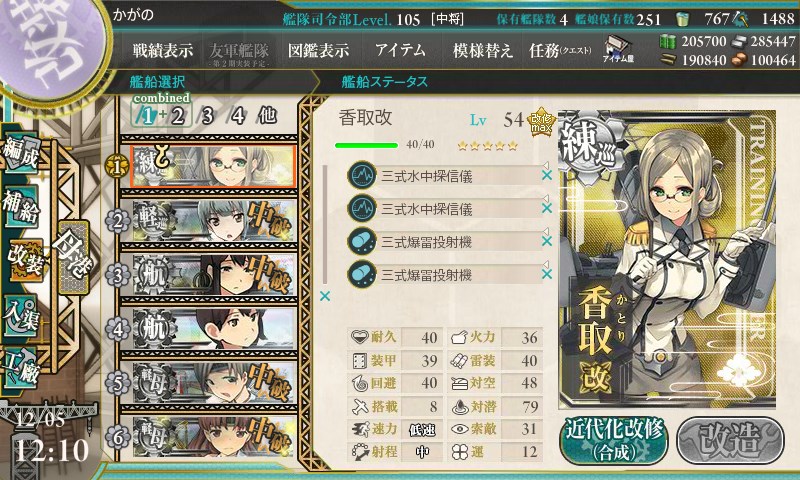The image size is (800, 480).
Task: Click the green HP bar showing 40/40
Action: (x=366, y=145)
